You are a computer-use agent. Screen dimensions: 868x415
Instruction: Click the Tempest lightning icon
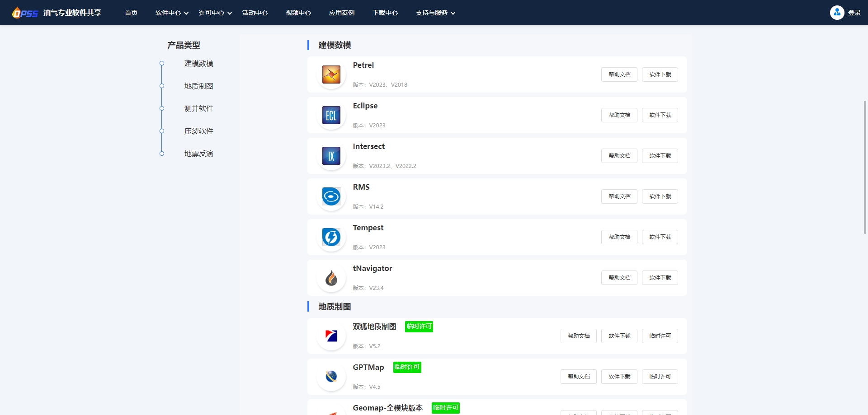point(331,237)
